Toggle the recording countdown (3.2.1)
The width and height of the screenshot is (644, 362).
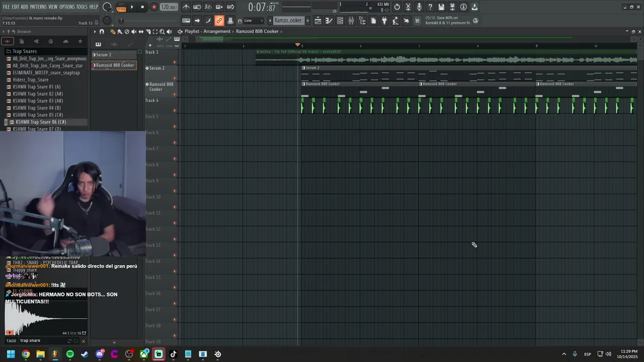[x=208, y=7]
